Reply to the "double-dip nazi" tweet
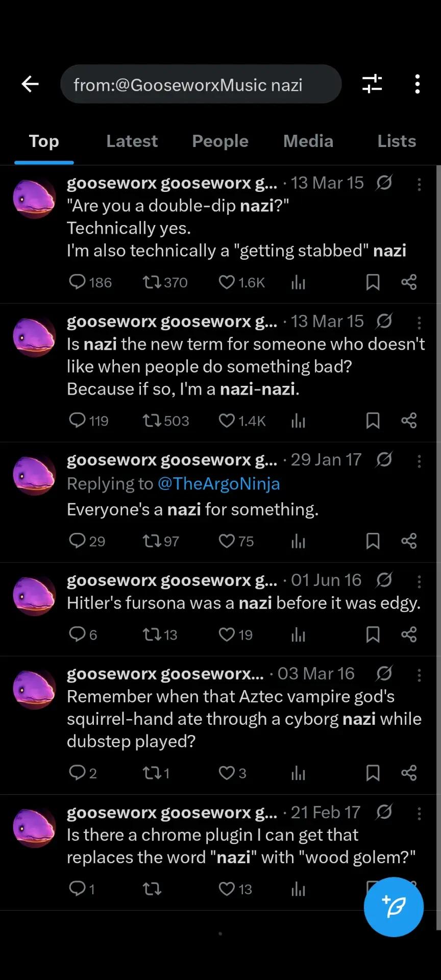The width and height of the screenshot is (441, 980). click(x=77, y=282)
